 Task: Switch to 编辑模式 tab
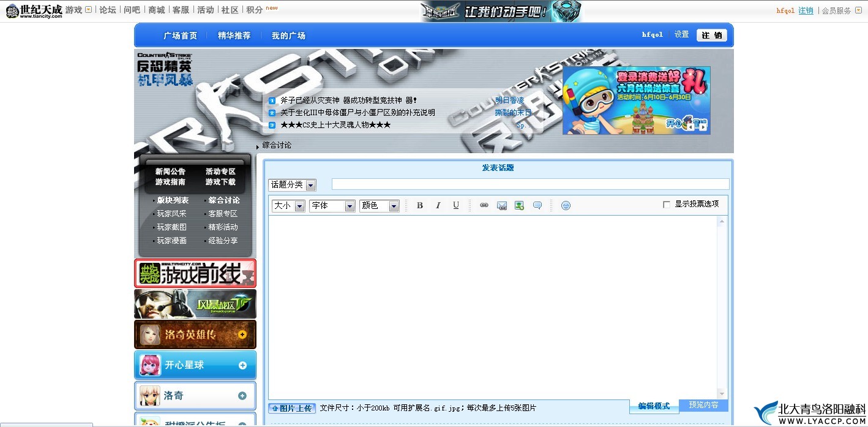(x=654, y=406)
